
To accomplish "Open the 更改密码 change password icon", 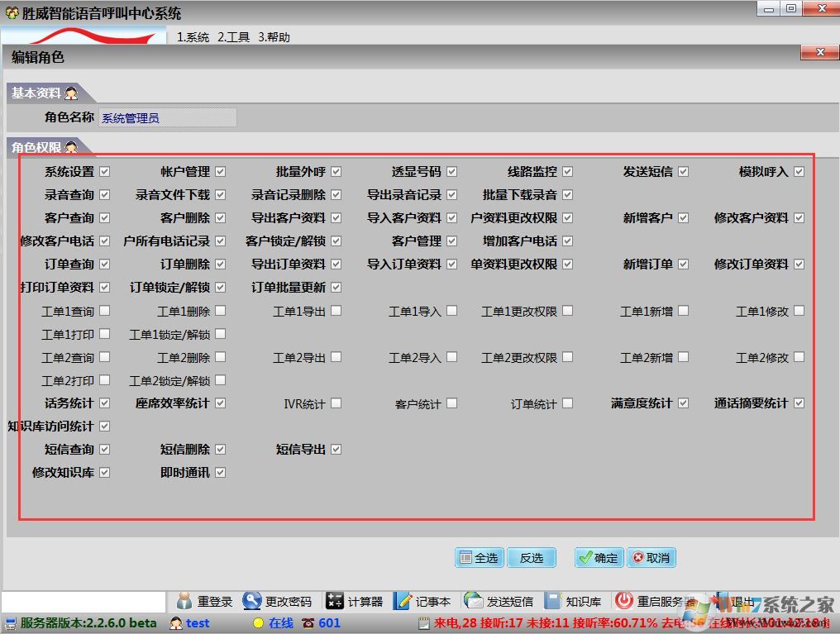I will pyautogui.click(x=251, y=602).
